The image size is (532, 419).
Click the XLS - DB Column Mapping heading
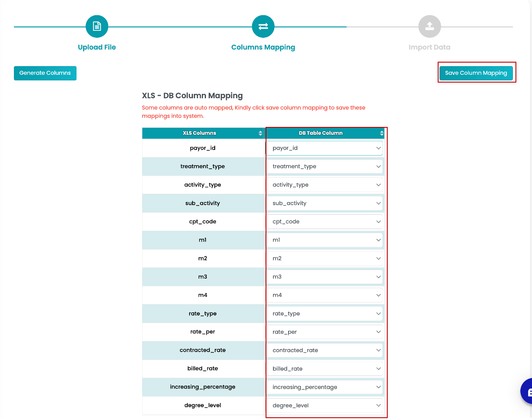pos(193,96)
